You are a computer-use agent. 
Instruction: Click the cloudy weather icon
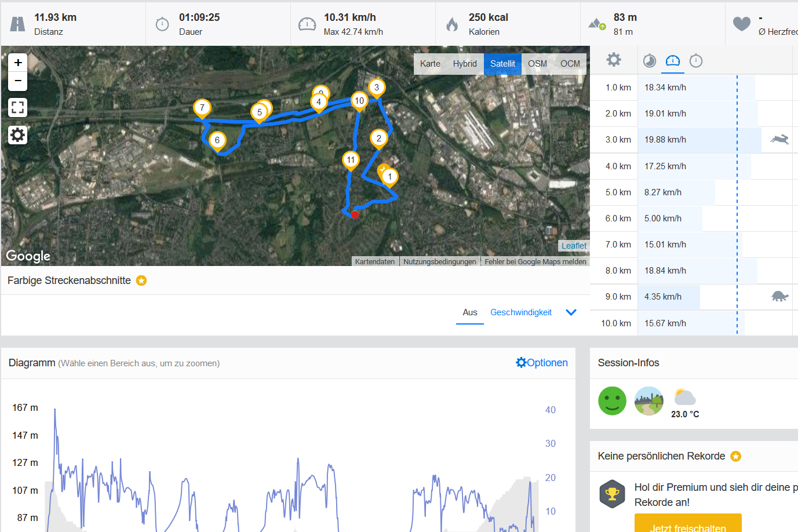tap(685, 397)
